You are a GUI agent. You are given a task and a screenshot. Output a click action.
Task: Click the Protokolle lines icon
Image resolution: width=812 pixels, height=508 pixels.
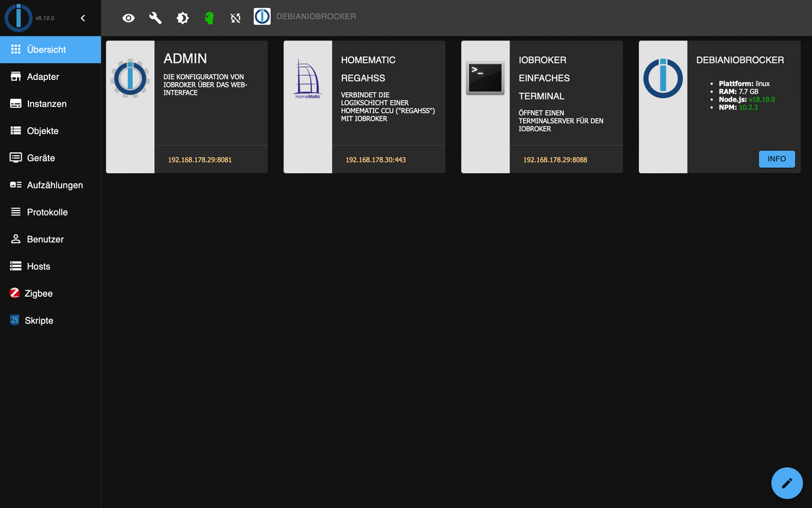coord(16,212)
